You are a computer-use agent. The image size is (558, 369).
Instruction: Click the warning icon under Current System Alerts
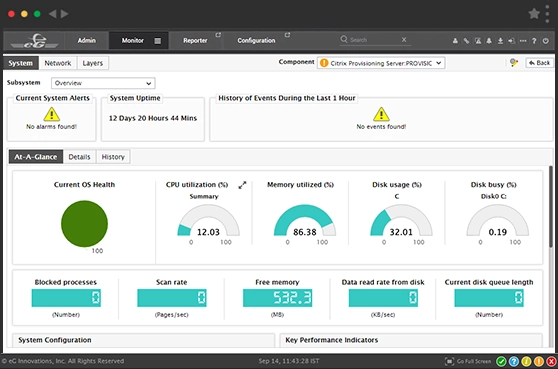(52, 114)
